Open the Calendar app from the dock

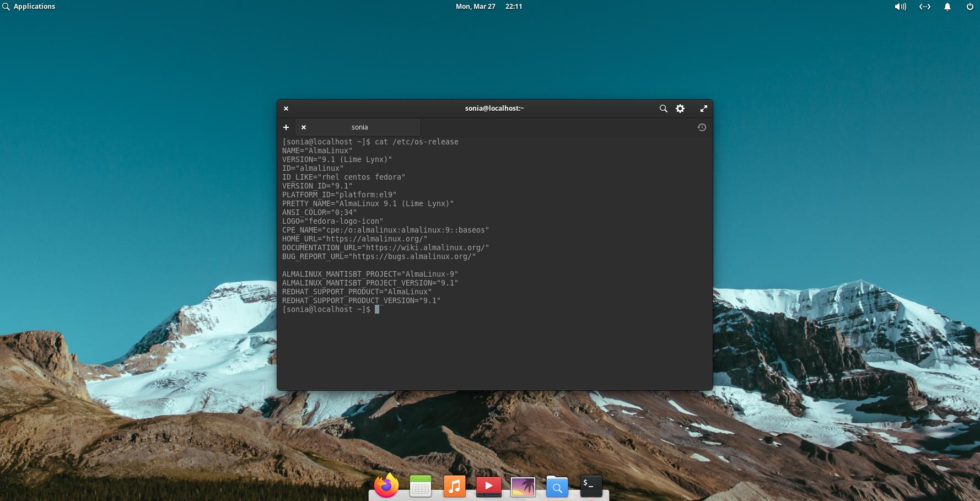(421, 486)
